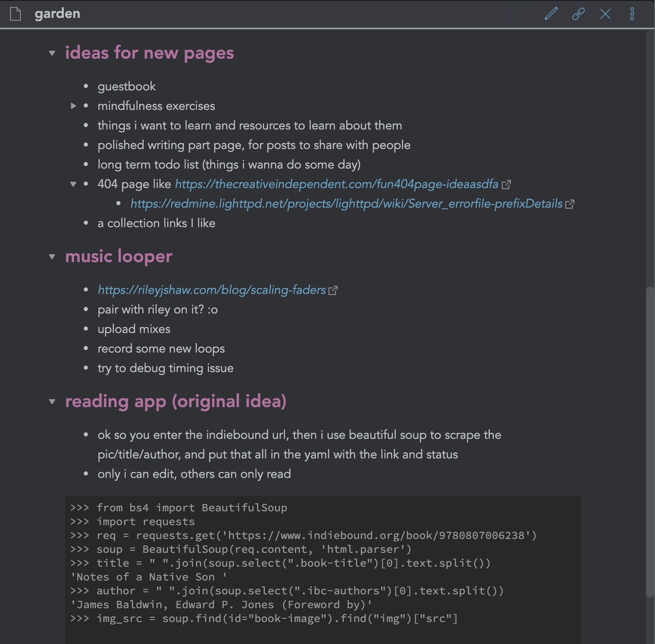Click the pencil edit icon
655x644 pixels.
551,14
